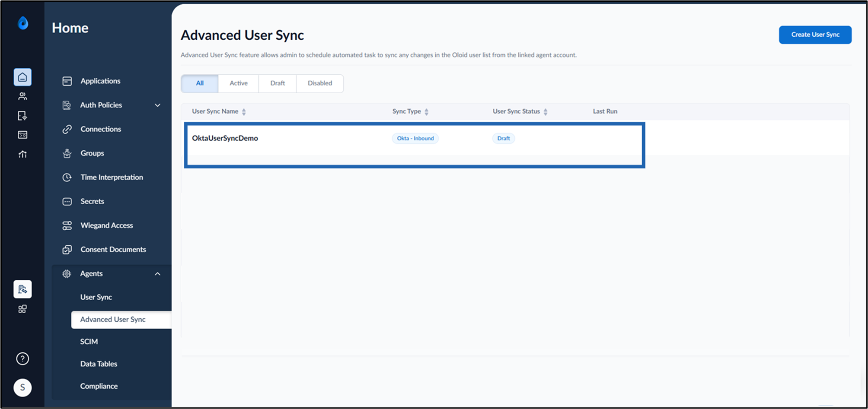
Task: Click the Home heading
Action: click(70, 28)
